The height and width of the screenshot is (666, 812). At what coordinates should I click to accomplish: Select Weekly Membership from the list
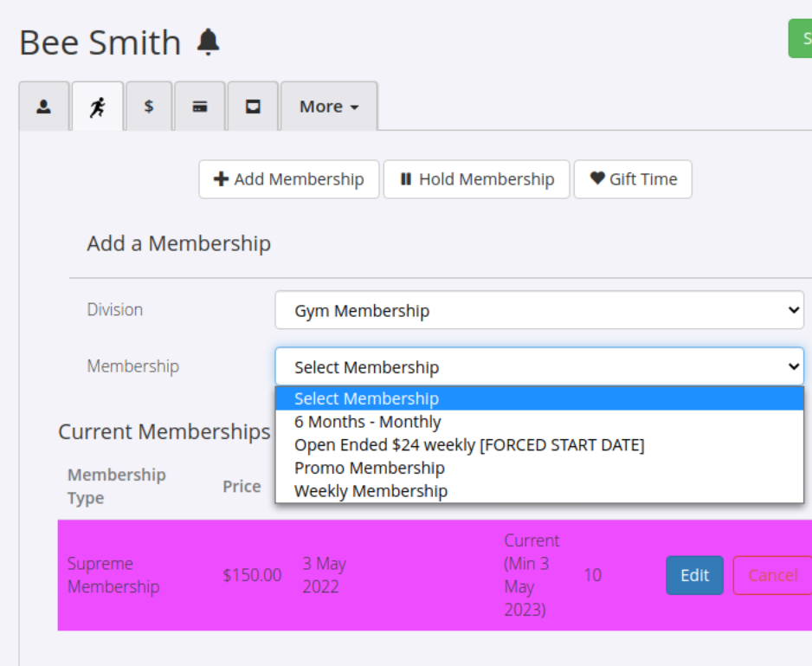[x=371, y=491]
